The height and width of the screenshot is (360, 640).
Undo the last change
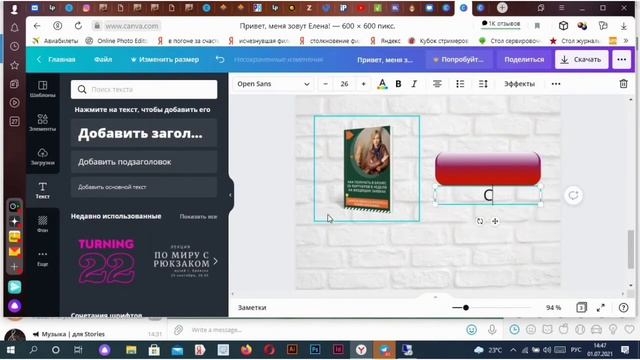(220, 59)
